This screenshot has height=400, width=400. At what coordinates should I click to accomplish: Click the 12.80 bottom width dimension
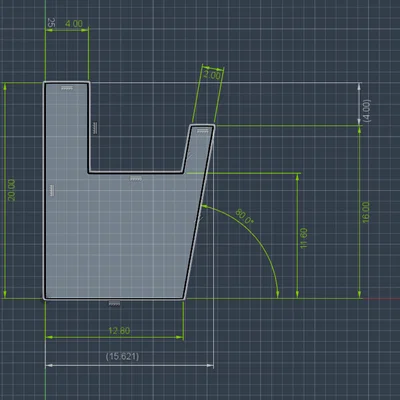pyautogui.click(x=119, y=331)
